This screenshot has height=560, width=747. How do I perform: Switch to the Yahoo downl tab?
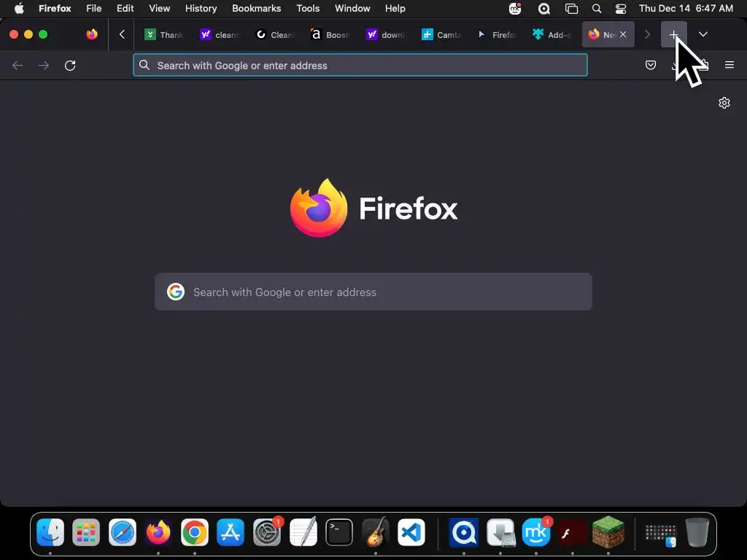[386, 34]
